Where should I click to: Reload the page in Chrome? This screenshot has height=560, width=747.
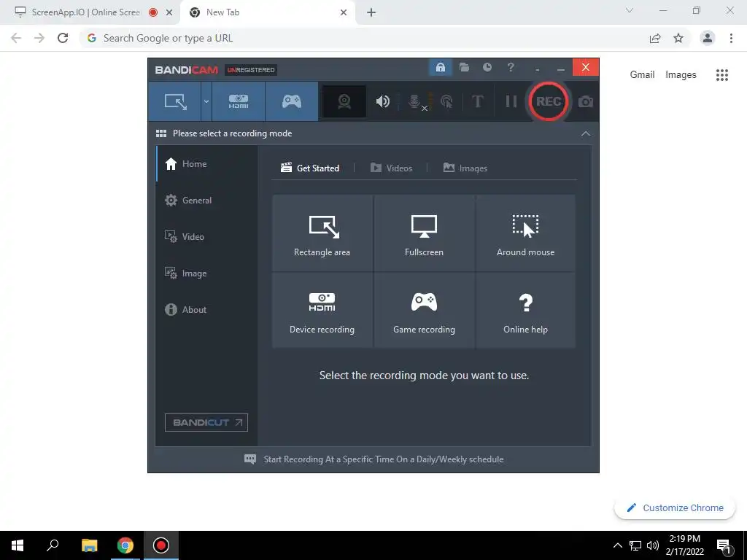click(x=63, y=38)
